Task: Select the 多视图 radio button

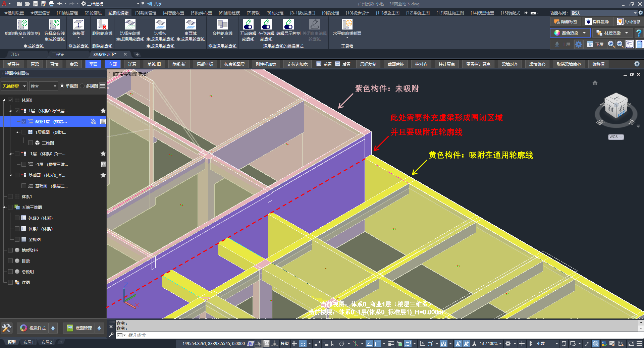Action: [x=83, y=86]
